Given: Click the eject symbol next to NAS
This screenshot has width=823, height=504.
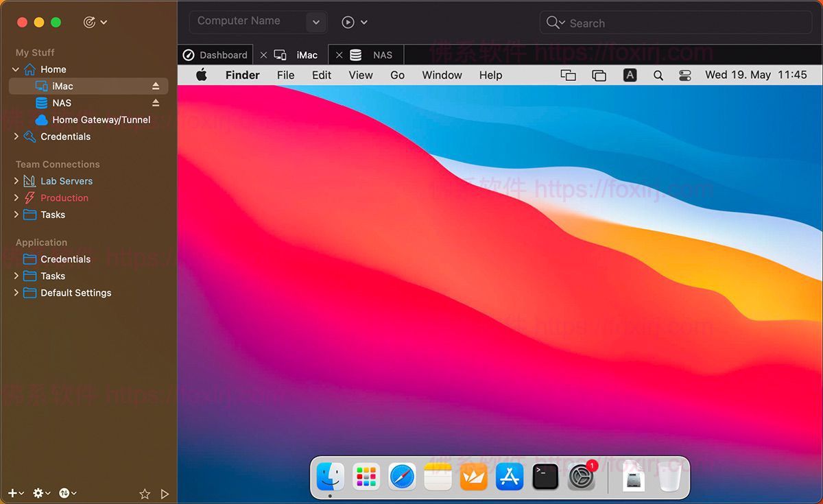Looking at the screenshot, I should point(156,103).
